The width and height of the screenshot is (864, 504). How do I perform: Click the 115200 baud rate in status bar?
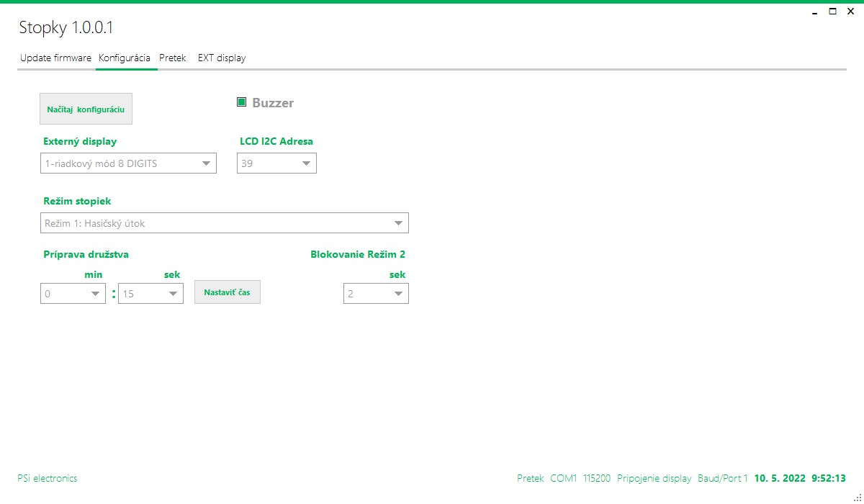pos(597,478)
